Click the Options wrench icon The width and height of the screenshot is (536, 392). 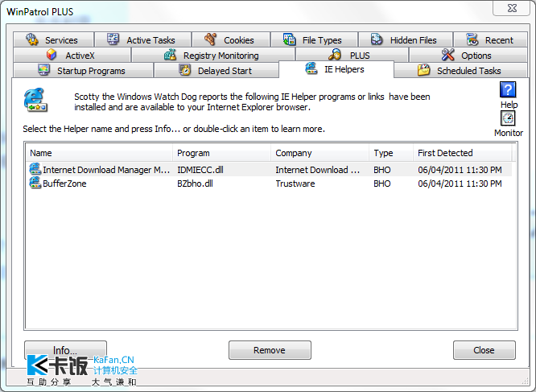tap(447, 55)
